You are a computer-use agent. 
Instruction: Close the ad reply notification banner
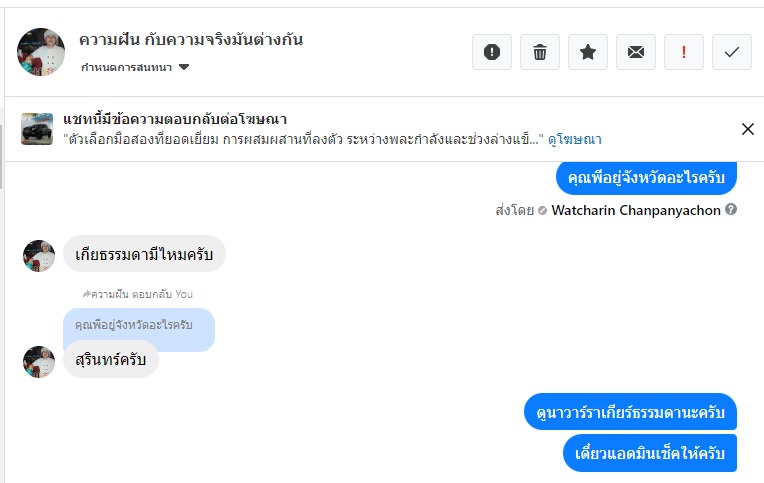747,128
